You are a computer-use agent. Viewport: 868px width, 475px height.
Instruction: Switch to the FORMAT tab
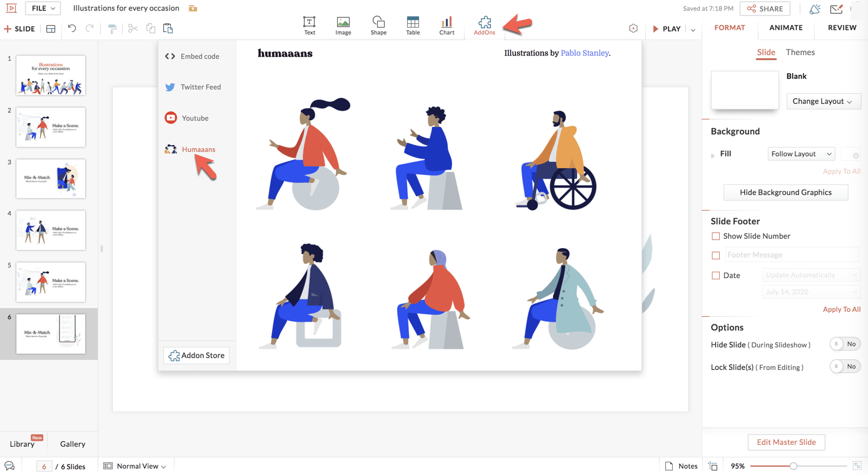coord(730,28)
